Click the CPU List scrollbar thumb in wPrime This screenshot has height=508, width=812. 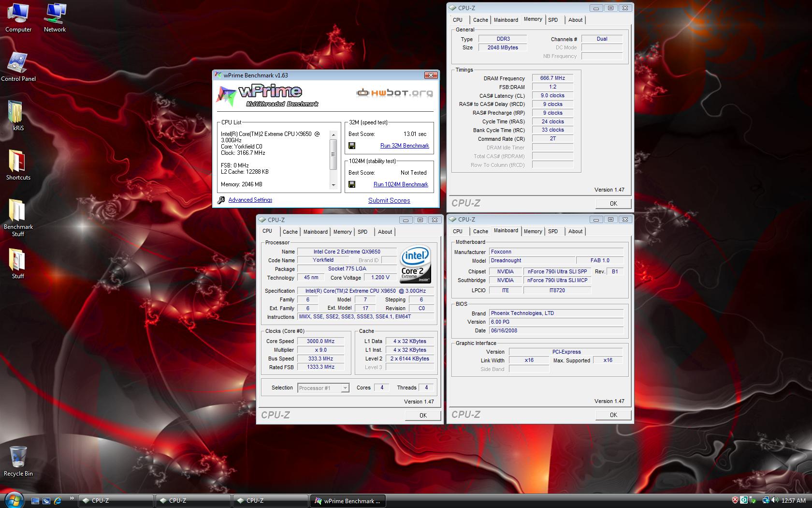(333, 154)
